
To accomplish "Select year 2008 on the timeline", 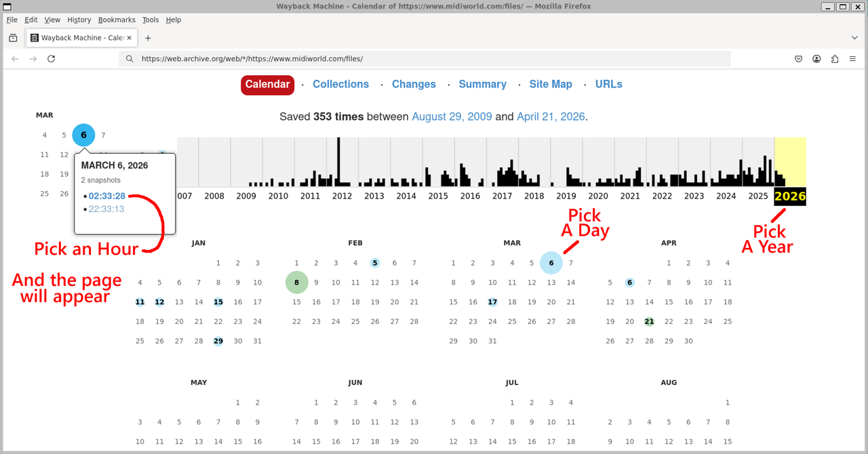I will 214,196.
